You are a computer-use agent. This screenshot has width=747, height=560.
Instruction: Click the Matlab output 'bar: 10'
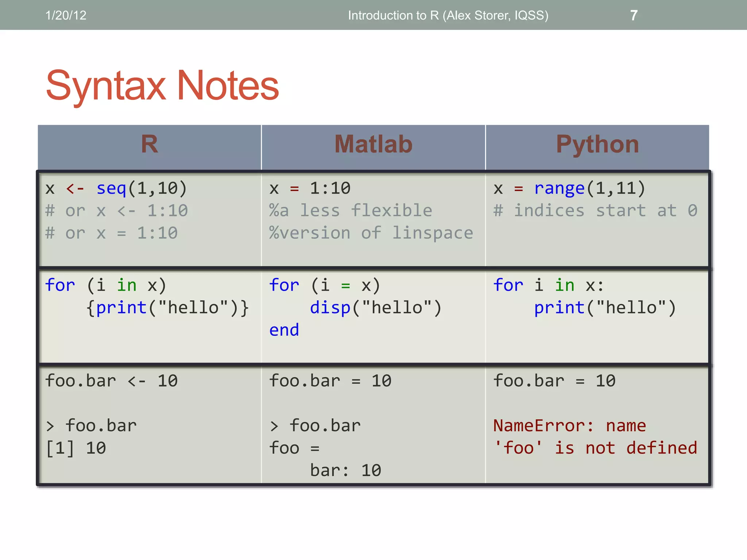tap(345, 471)
